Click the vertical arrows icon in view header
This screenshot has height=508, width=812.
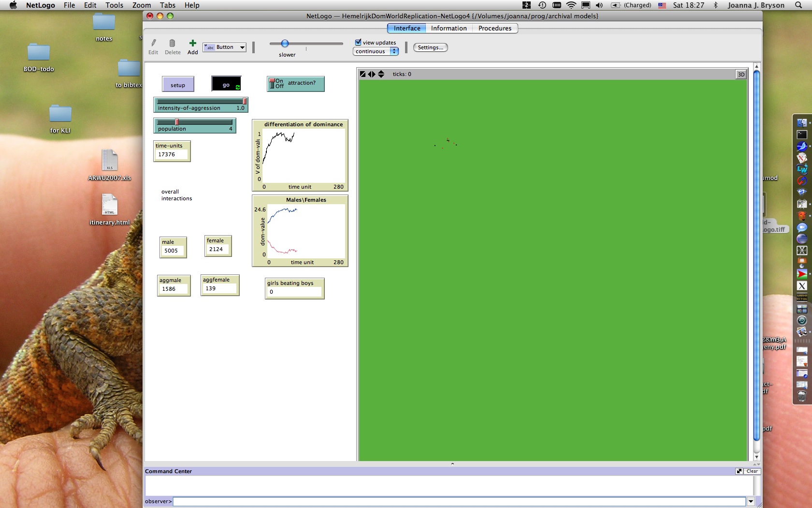[381, 74]
